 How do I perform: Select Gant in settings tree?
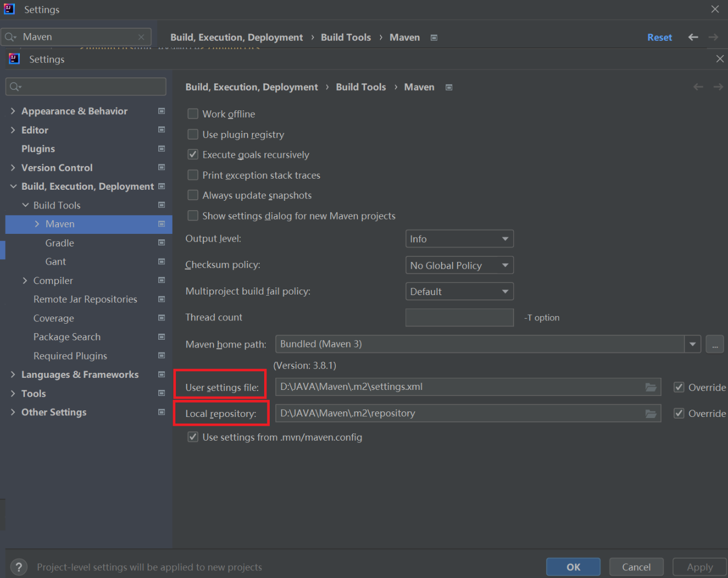56,261
